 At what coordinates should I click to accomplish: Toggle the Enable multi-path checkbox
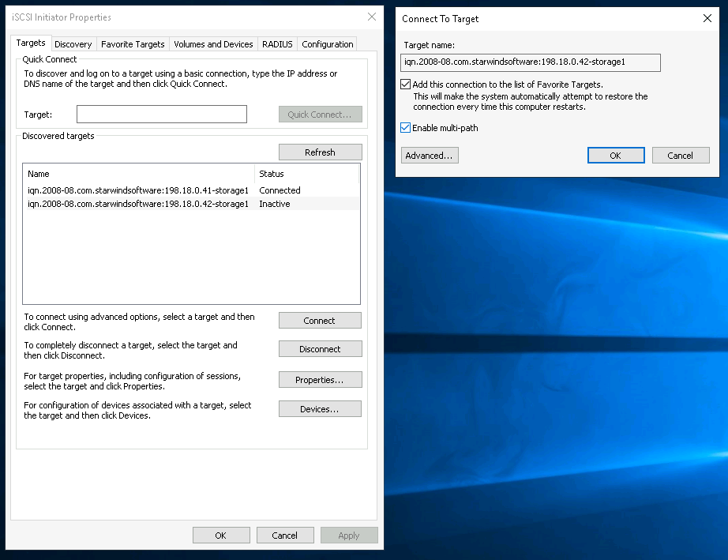coord(406,128)
